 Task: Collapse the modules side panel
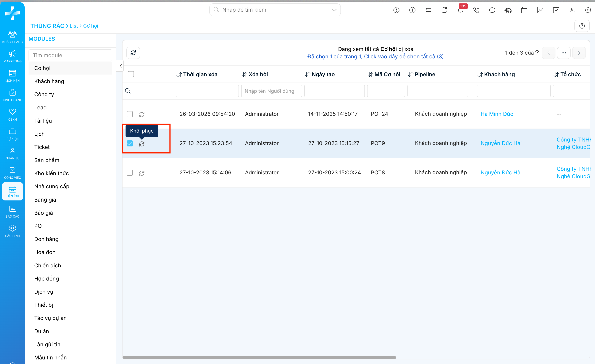tap(121, 66)
